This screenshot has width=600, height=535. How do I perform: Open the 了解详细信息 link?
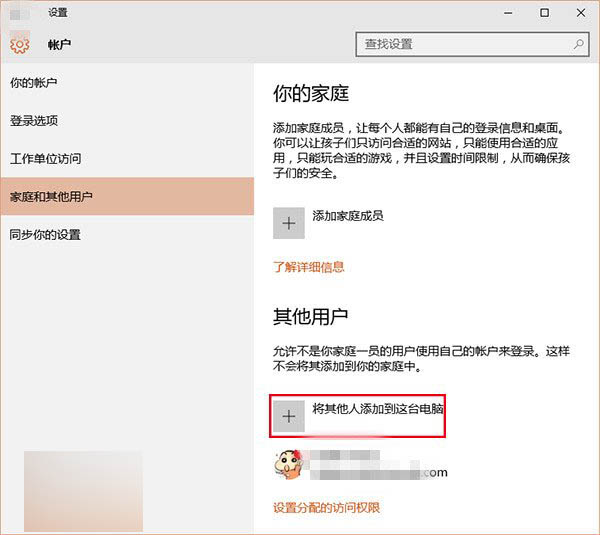point(308,267)
